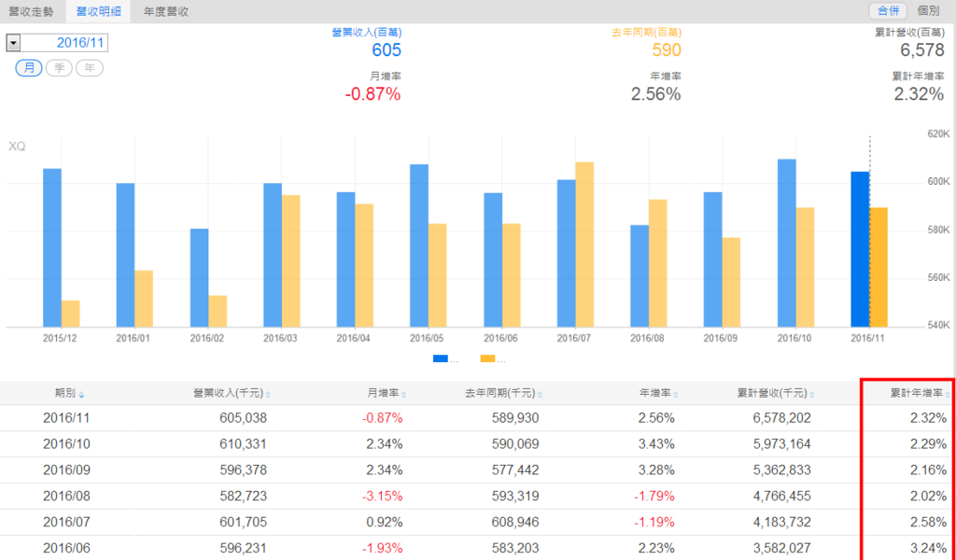This screenshot has width=956, height=560.
Task: Click cumulative revenue 5,973,164 cell
Action: click(x=782, y=444)
